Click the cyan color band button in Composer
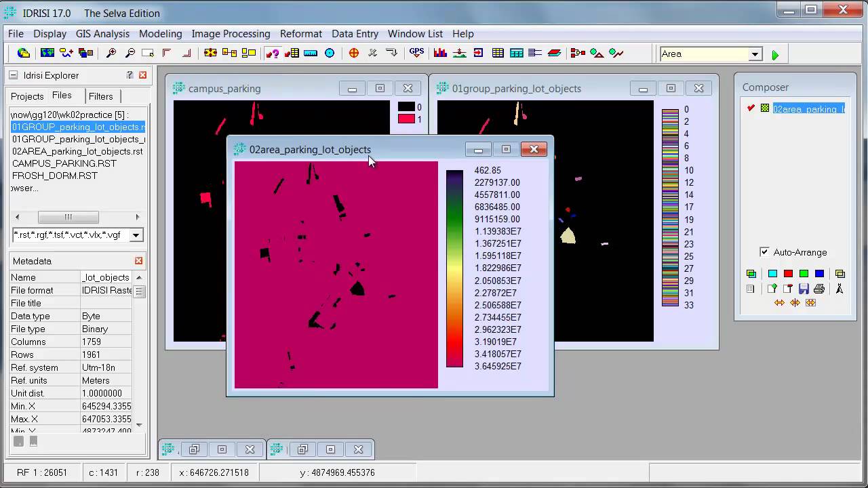Image resolution: width=868 pixels, height=488 pixels. point(772,274)
